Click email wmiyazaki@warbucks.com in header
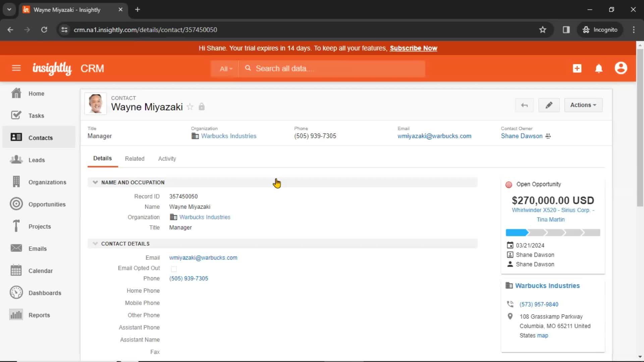The width and height of the screenshot is (644, 362). tap(434, 136)
